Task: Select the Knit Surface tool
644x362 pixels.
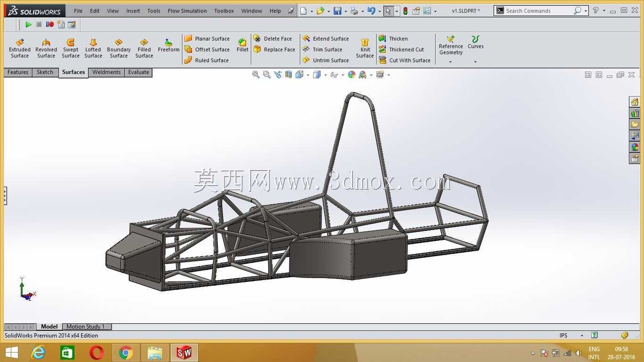Action: coord(365,49)
